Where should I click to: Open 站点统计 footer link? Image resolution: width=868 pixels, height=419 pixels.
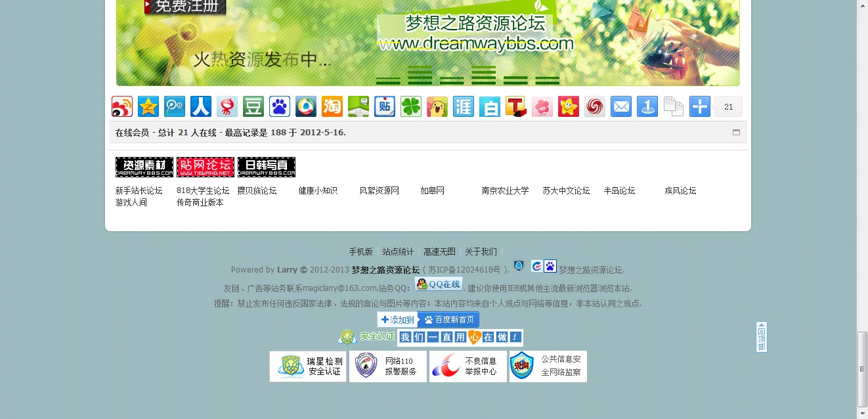(x=399, y=252)
